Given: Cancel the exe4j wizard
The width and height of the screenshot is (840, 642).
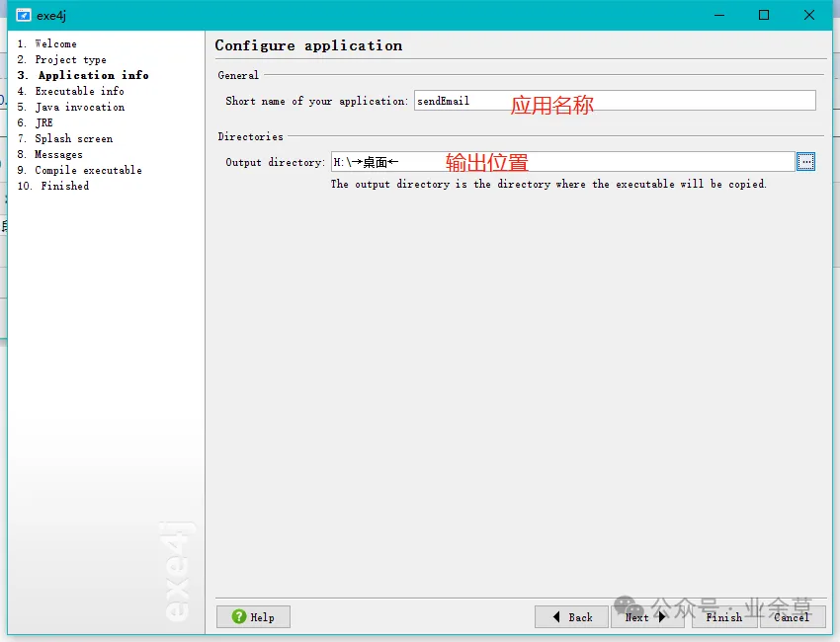Looking at the screenshot, I should tap(793, 617).
